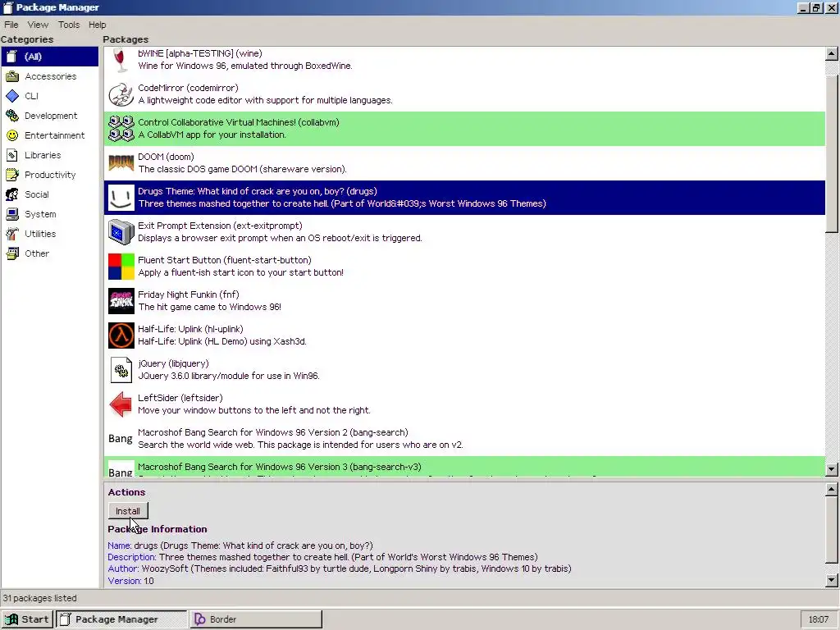Select the DOOM package icon
This screenshot has height=630, width=840.
click(121, 163)
